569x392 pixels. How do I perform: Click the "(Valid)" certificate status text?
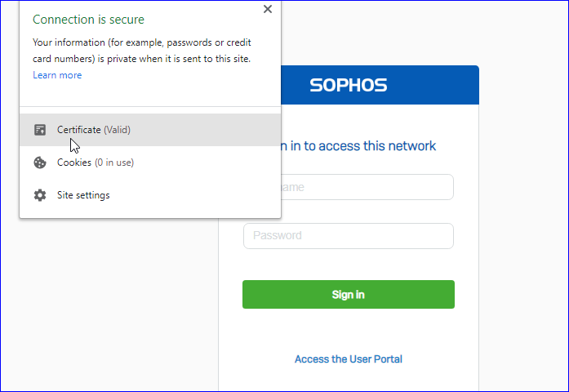pyautogui.click(x=118, y=130)
